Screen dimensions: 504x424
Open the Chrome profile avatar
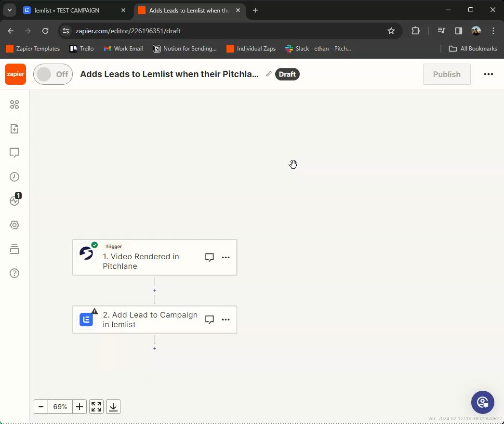(476, 31)
